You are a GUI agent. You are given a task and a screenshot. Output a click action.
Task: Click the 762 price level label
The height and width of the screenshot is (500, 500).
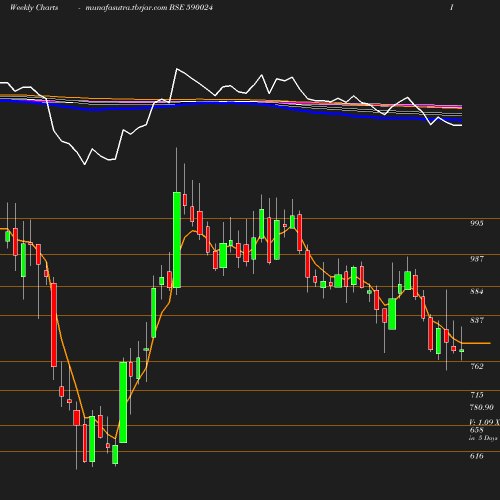pos(477,366)
